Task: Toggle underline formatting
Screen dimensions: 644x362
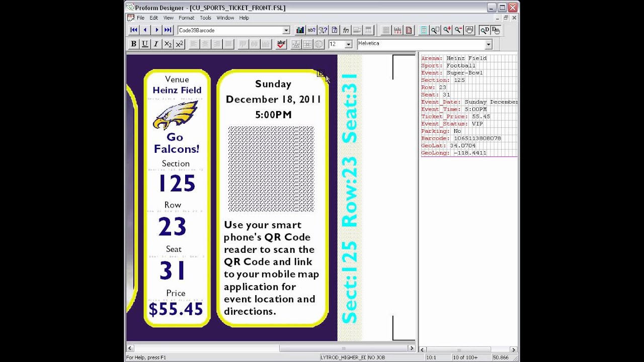Action: pyautogui.click(x=145, y=44)
